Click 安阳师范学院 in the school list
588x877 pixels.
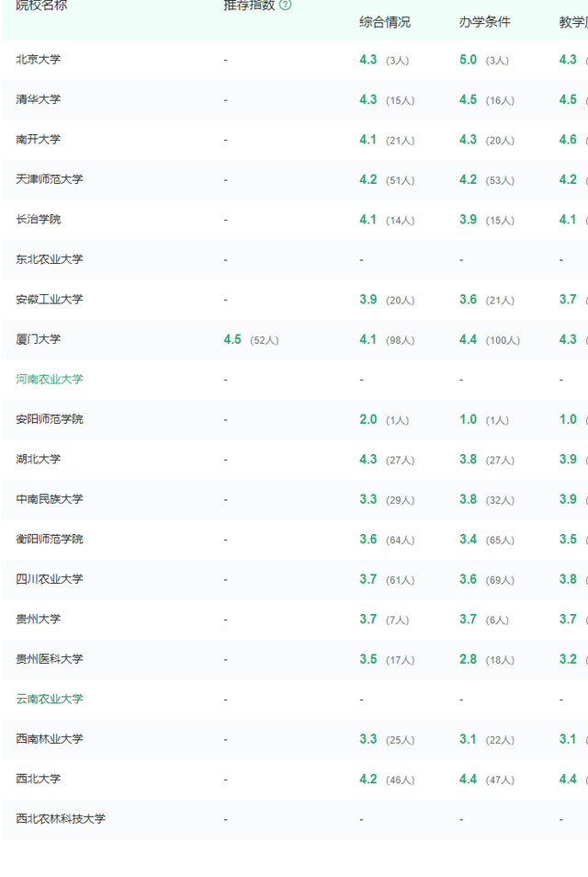pyautogui.click(x=50, y=419)
